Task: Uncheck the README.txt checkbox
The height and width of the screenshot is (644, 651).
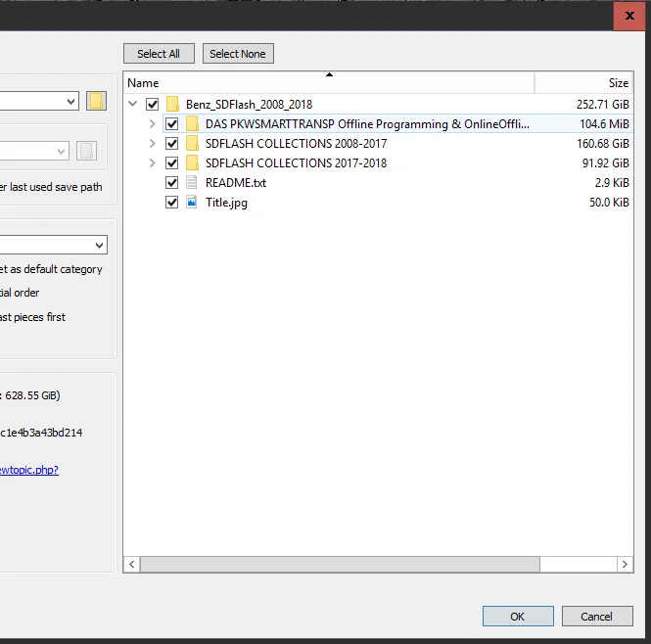Action: tap(172, 182)
